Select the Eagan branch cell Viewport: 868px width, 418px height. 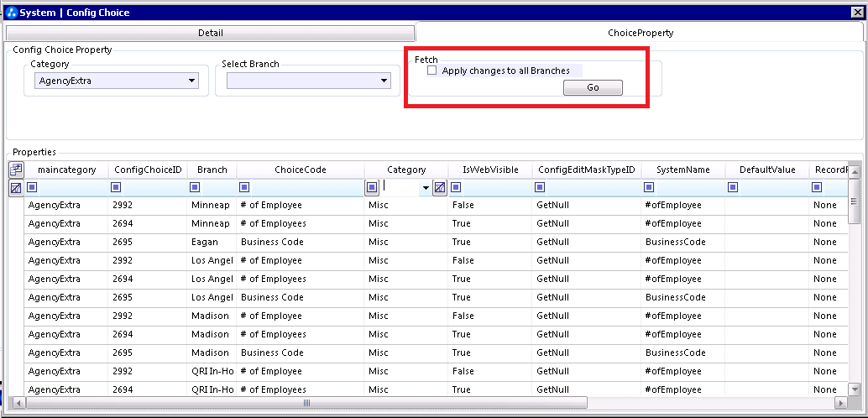point(212,242)
